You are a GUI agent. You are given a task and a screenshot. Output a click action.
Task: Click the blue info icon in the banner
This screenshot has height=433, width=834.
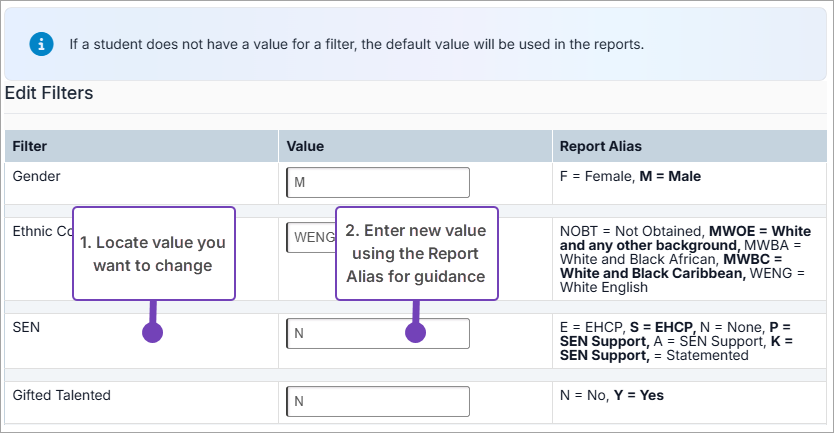(x=41, y=44)
